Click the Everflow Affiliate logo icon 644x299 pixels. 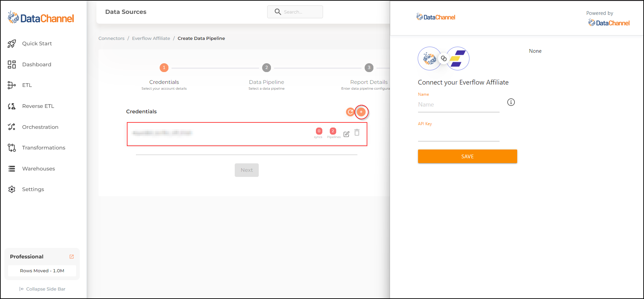point(458,59)
